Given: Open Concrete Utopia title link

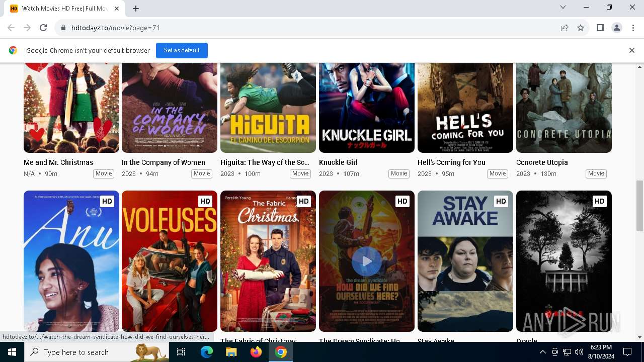Looking at the screenshot, I should 542,162.
